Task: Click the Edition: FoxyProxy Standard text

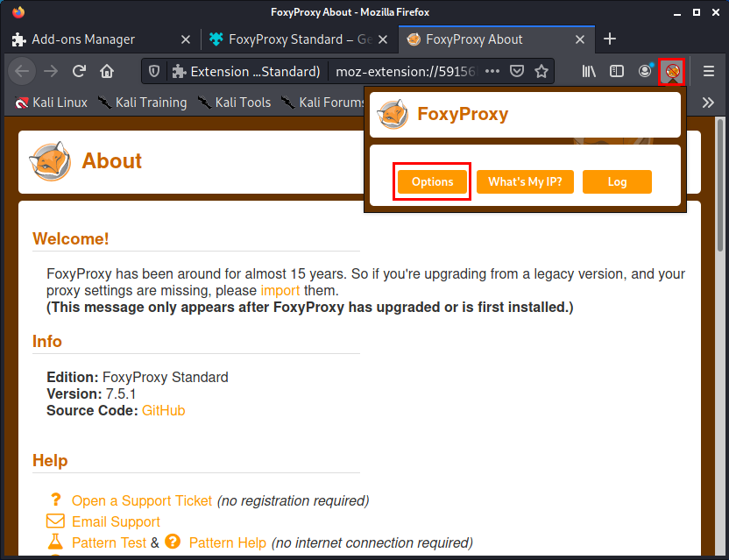Action: pos(138,377)
